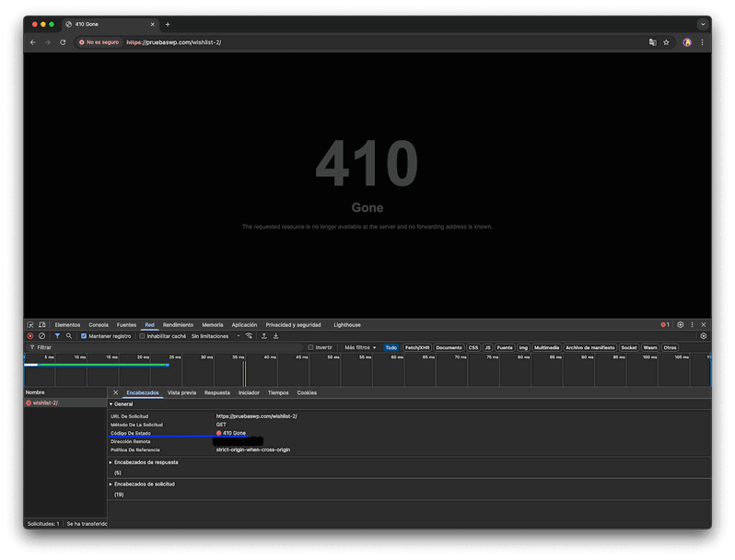Close the 410 Gone browser tab
The image size is (735, 560).
152,24
